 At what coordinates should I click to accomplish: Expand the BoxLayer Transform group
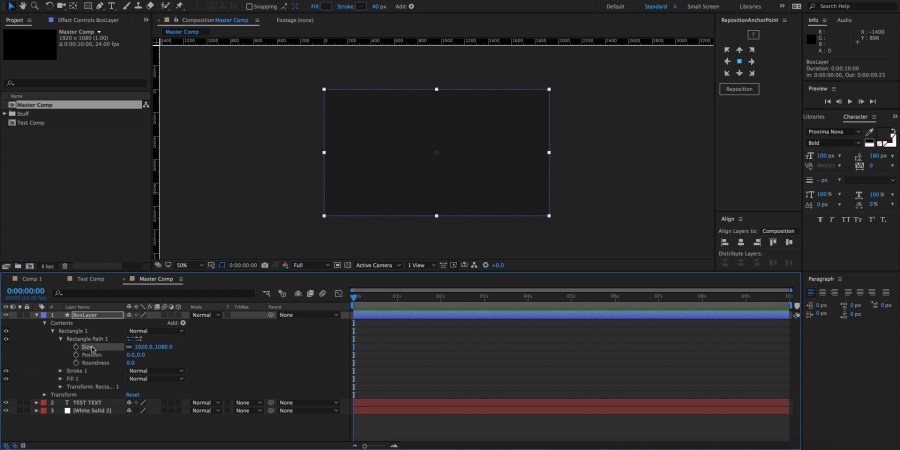click(x=45, y=395)
